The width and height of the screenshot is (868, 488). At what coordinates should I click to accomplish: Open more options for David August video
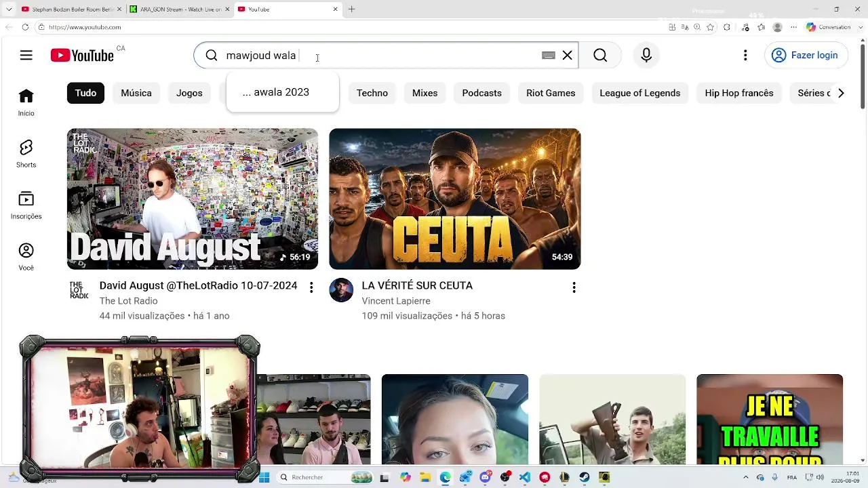(311, 287)
